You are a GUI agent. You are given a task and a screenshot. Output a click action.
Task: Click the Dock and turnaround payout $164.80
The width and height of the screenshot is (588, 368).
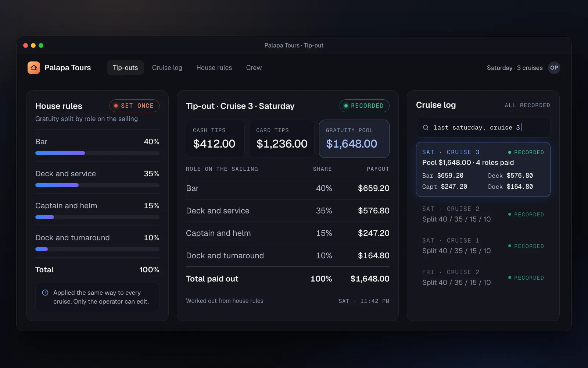tap(374, 255)
